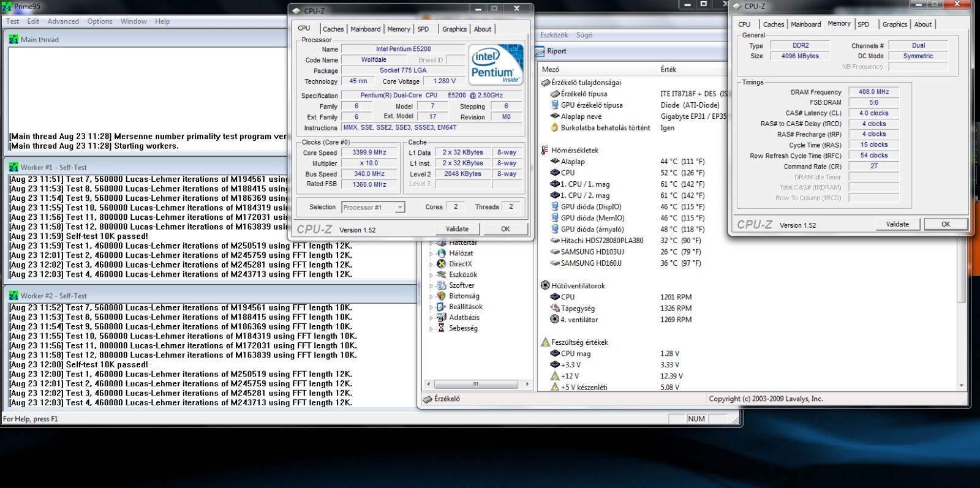Screen dimensions: 980x488
Task: Click the Érzékelő tulajdonságai section icon
Action: pos(545,83)
